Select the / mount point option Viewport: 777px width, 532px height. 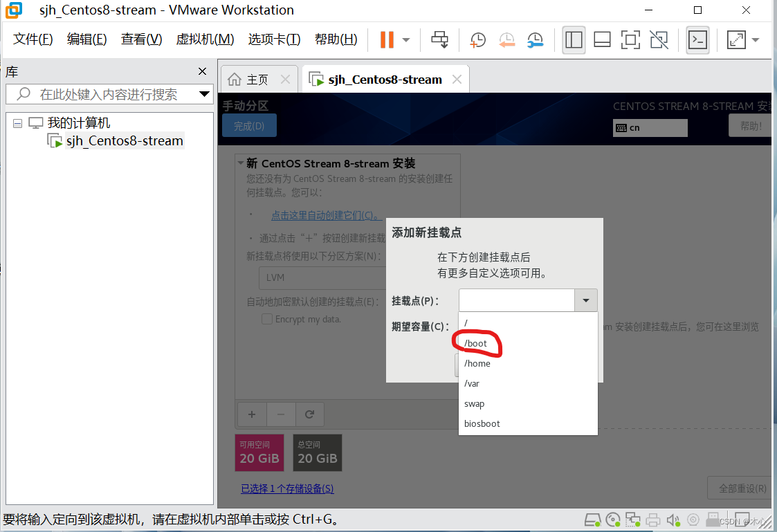pos(528,323)
